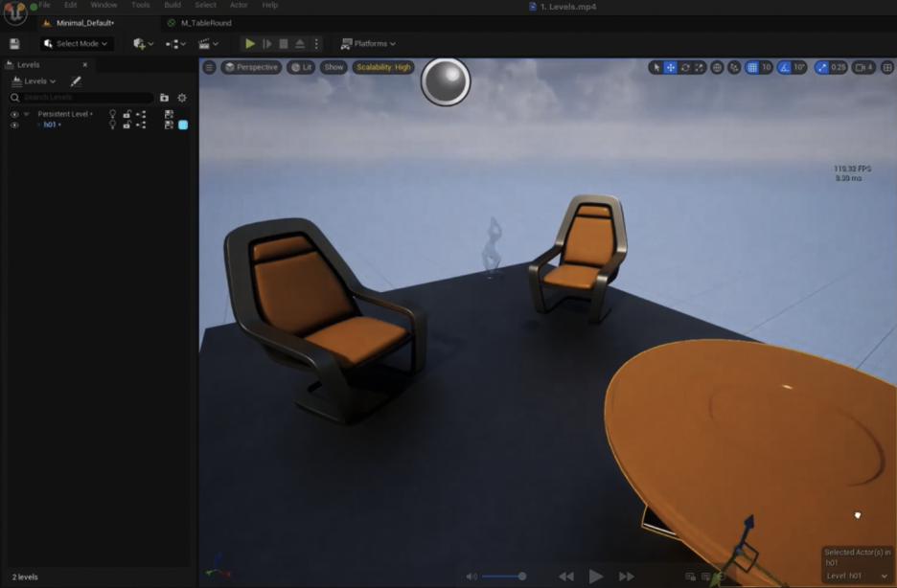
Task: Toggle world/local coordinate globe icon
Action: [x=717, y=67]
